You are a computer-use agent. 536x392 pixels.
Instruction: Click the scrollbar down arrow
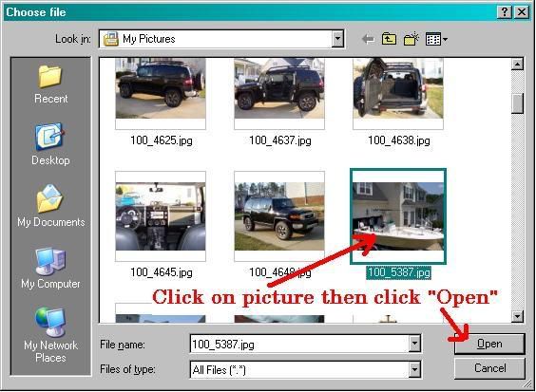(518, 316)
